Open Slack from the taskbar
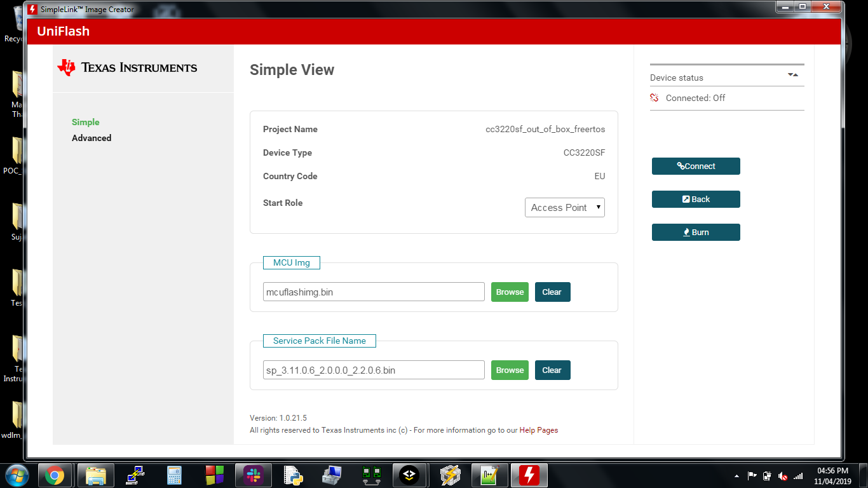868x488 pixels. point(254,475)
